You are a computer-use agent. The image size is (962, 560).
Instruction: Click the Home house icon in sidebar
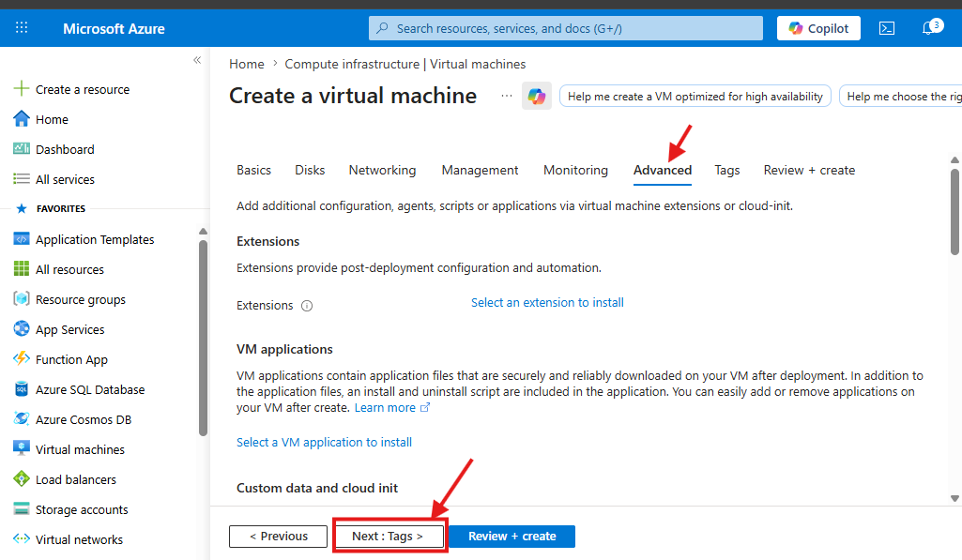click(x=22, y=118)
